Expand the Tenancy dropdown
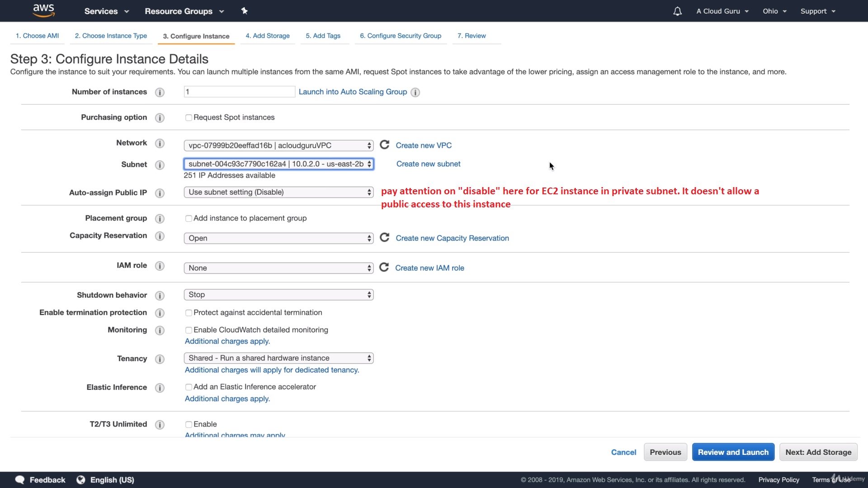Viewport: 868px width, 488px height. click(x=278, y=358)
